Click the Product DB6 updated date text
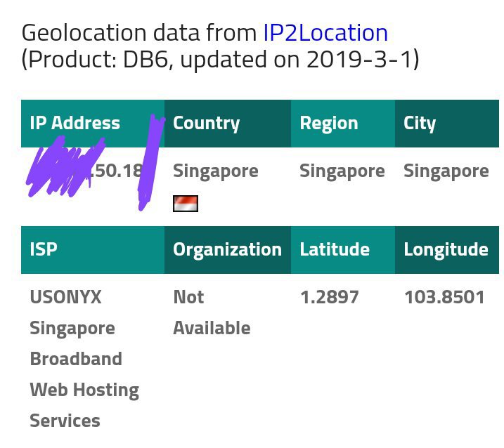 point(220,60)
